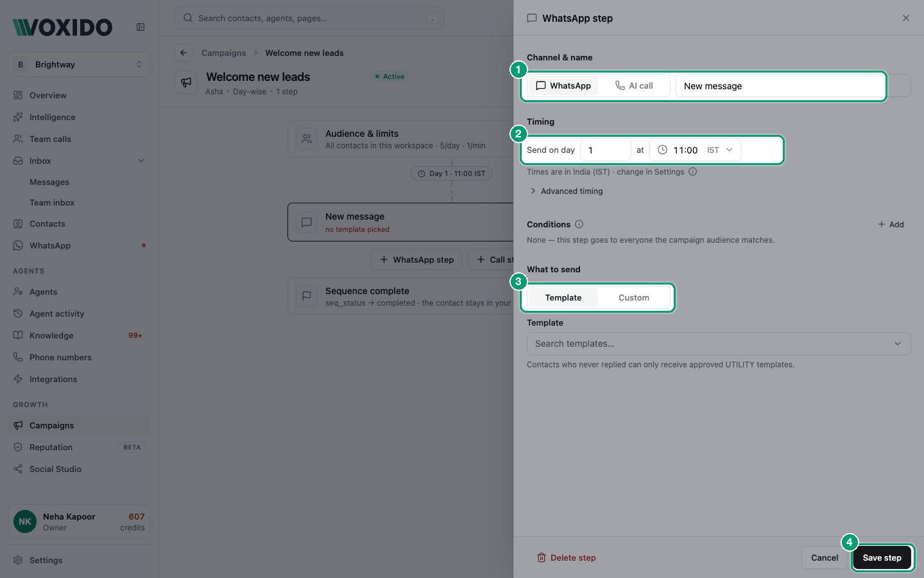The image size is (924, 578).
Task: Switch channel to AI call
Action: pyautogui.click(x=634, y=85)
